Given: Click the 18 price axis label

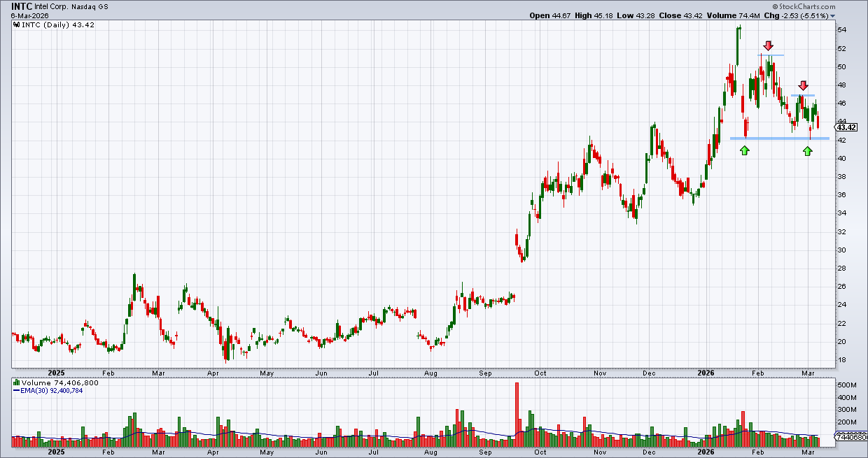Looking at the screenshot, I should pos(843,360).
